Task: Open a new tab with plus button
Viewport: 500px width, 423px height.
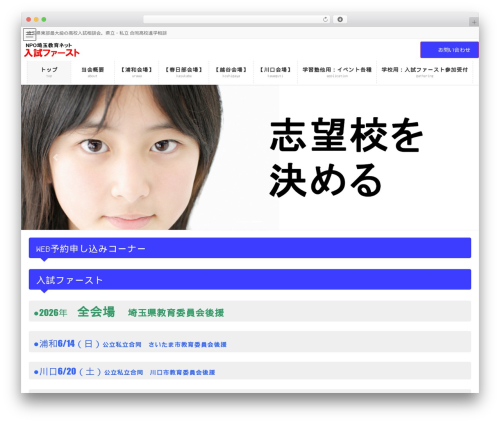Action: point(474,22)
